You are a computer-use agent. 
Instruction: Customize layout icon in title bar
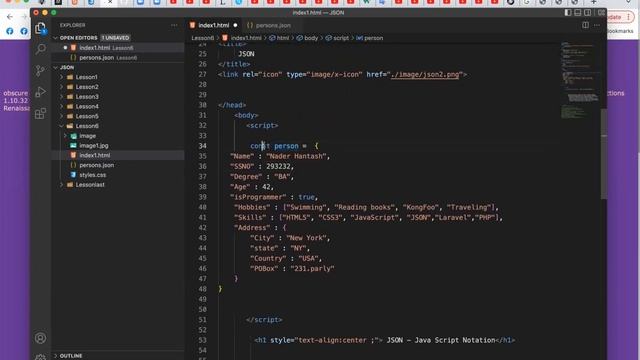click(601, 13)
